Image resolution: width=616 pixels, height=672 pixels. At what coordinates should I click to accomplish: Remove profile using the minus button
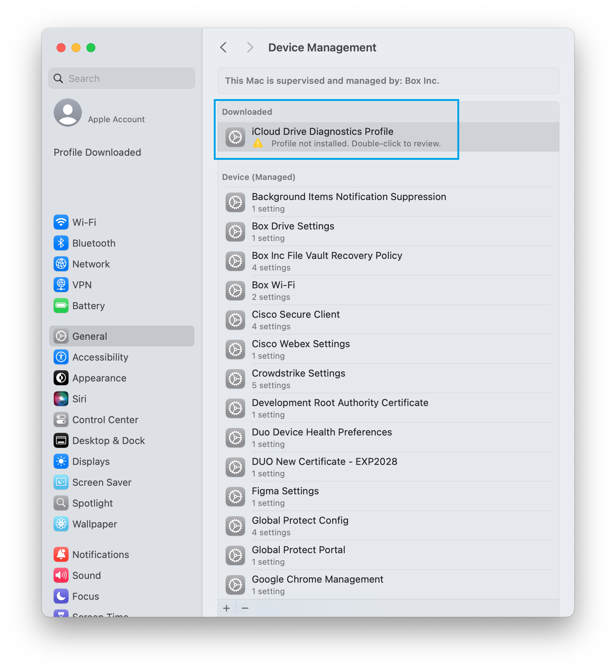click(x=245, y=608)
